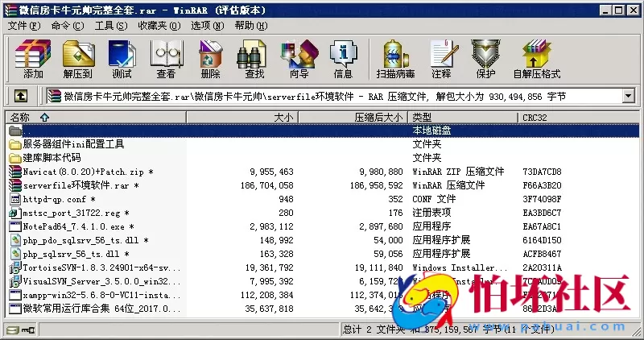Select file name php_sqlsrv_56_ts.dll
This screenshot has width=644, height=340.
pyautogui.click(x=76, y=254)
